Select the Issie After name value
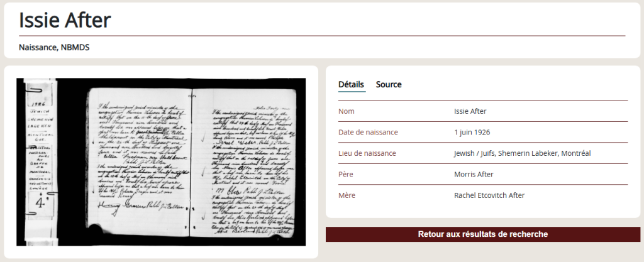This screenshot has width=644, height=262. click(x=470, y=111)
